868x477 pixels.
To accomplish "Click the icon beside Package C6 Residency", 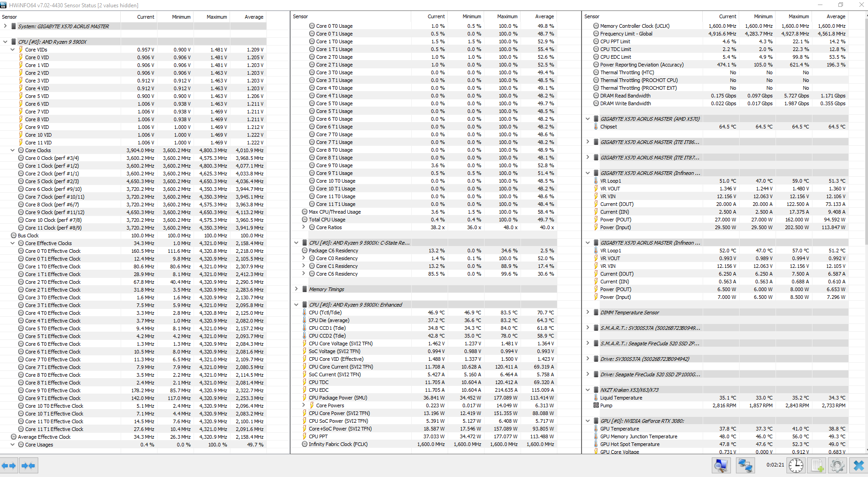I will point(305,251).
